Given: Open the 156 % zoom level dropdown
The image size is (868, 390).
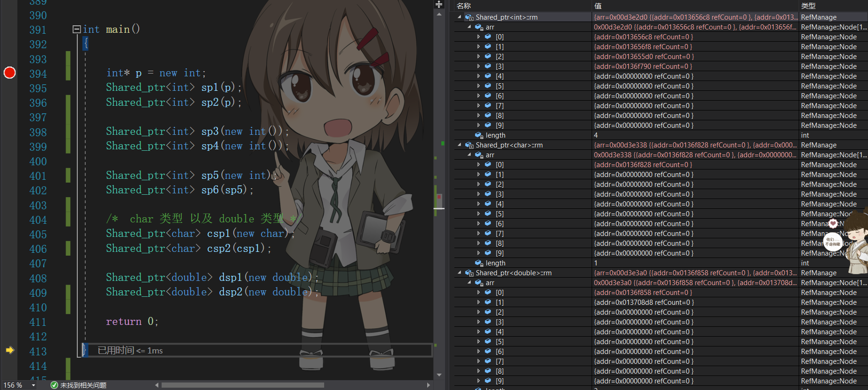Looking at the screenshot, I should tap(33, 385).
